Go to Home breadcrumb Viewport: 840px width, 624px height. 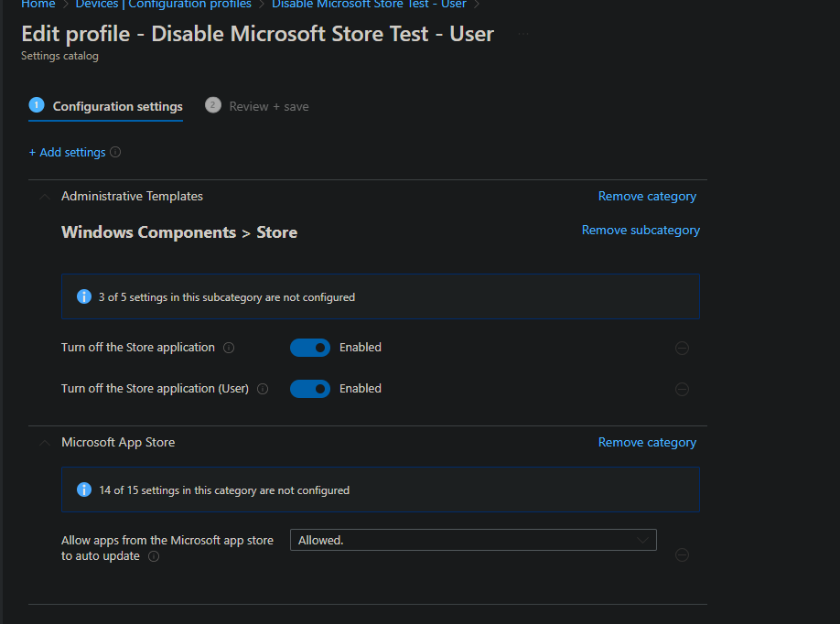38,5
